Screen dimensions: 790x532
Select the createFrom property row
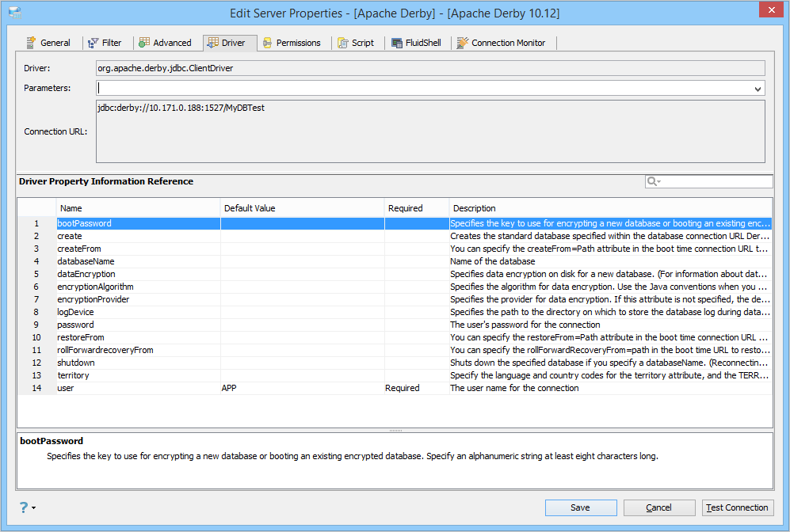[395, 249]
